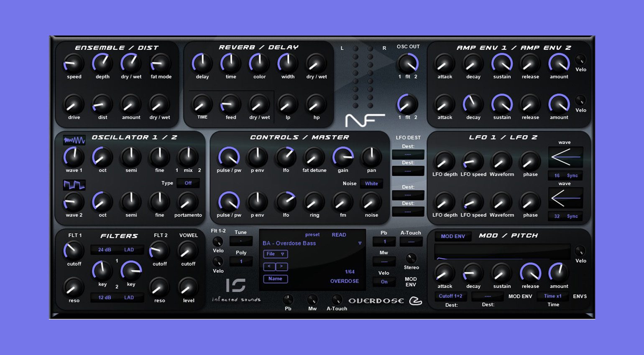644x355 pixels.
Task: Click the oscillator mix knob
Action: pyautogui.click(x=188, y=157)
